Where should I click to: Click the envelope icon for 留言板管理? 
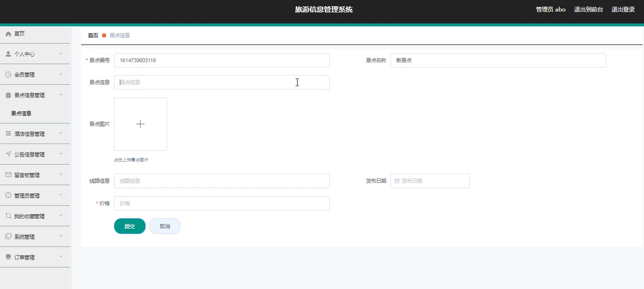(8, 175)
